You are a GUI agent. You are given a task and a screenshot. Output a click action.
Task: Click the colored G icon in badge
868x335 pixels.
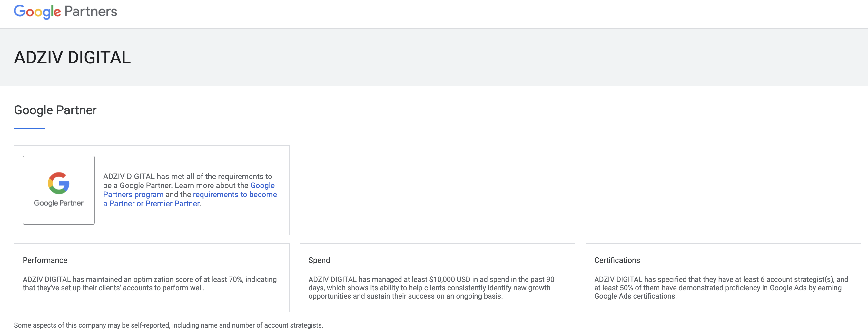59,183
